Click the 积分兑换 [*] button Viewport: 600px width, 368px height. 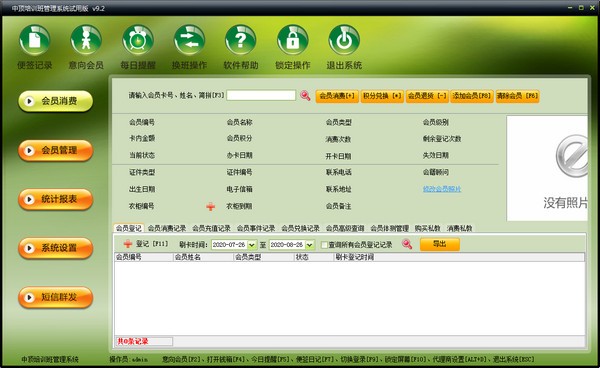(x=382, y=96)
